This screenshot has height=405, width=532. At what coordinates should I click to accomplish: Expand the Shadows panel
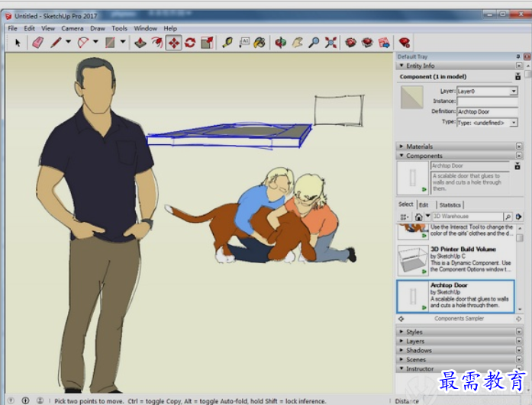click(x=401, y=350)
